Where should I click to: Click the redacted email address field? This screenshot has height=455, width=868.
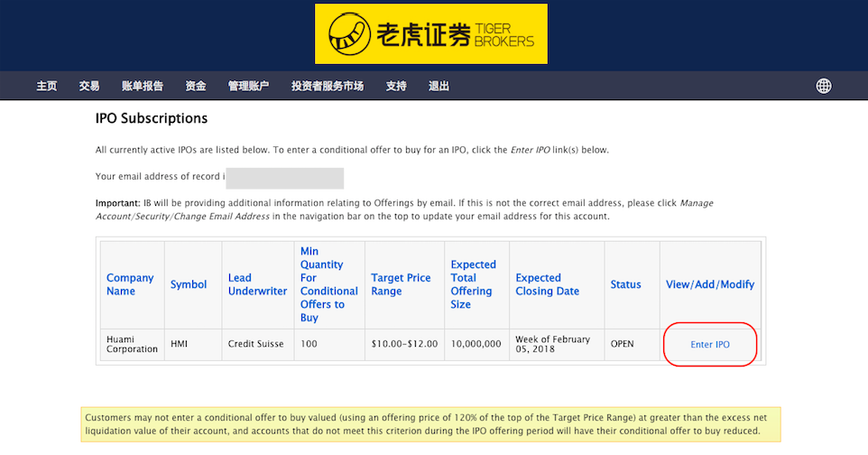pos(284,179)
